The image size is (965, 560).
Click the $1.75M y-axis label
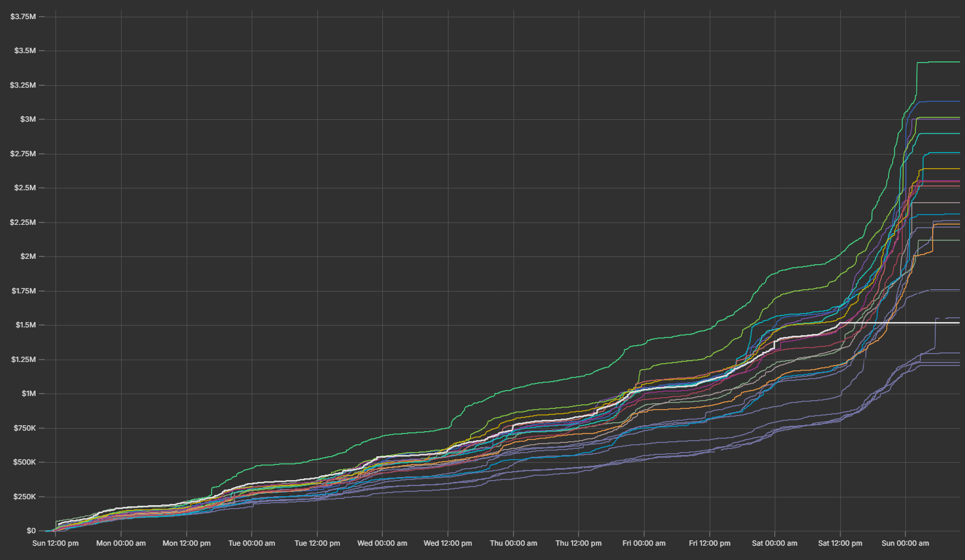24,291
